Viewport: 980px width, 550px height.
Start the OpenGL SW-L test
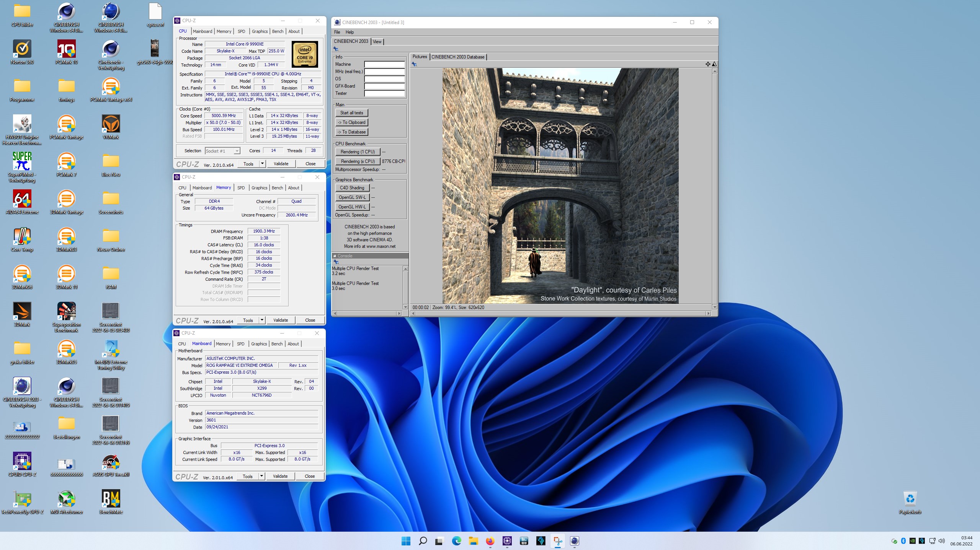point(352,197)
